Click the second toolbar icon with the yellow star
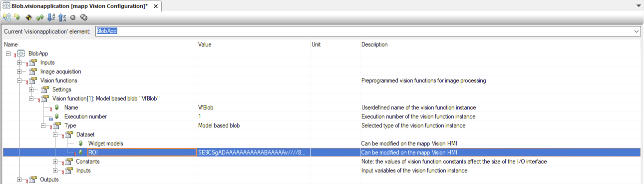The image size is (644, 184). tap(16, 17)
